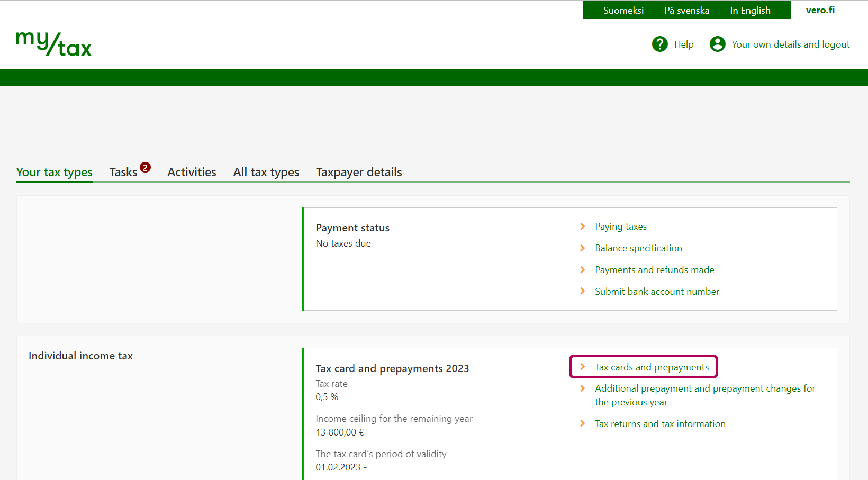Click the arrow beside Paying taxes
The image size is (868, 480).
582,227
